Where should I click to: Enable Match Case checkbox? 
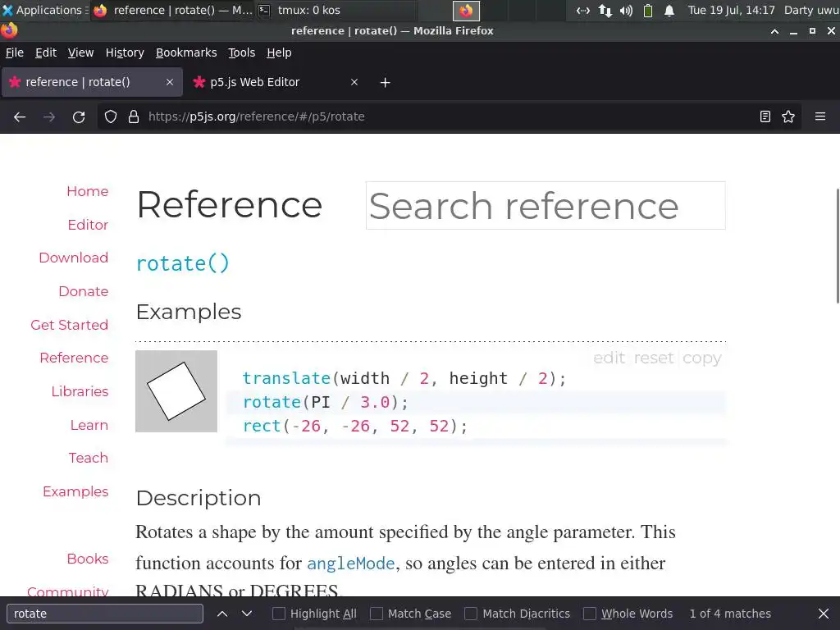[x=377, y=614]
